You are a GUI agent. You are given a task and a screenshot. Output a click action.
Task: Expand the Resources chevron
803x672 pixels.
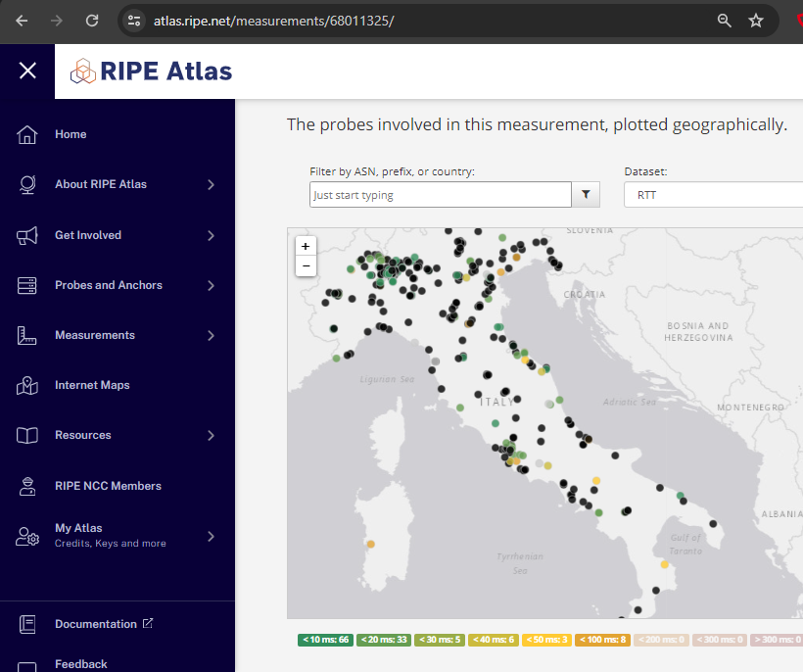pyautogui.click(x=211, y=435)
